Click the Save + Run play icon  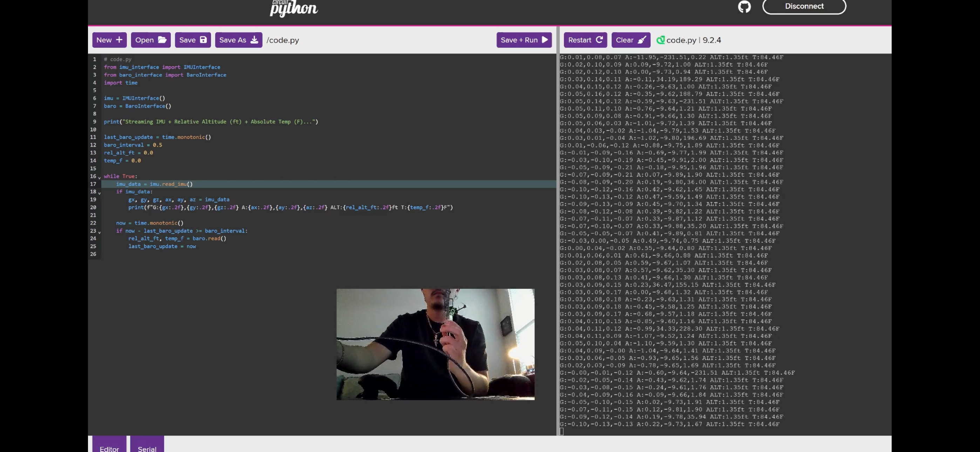[545, 40]
